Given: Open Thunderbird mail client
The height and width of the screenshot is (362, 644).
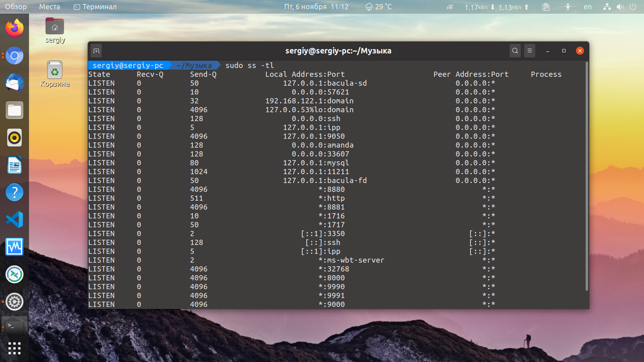Looking at the screenshot, I should [x=14, y=83].
